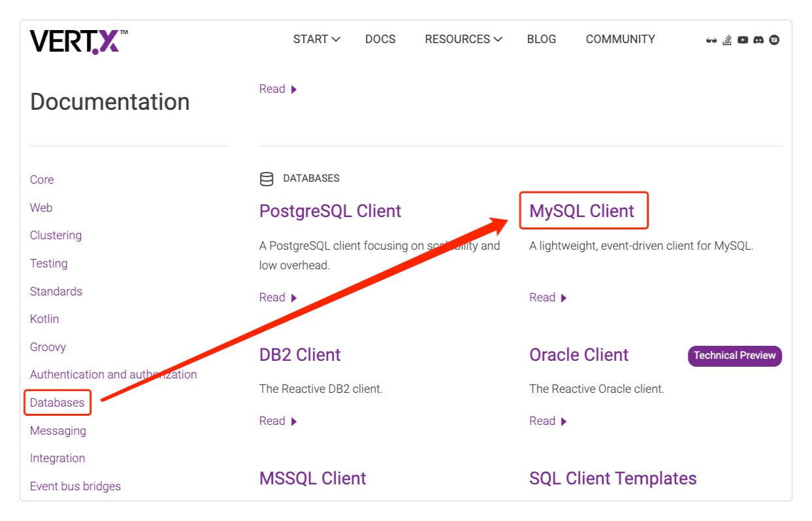Open the BLOG menu item
This screenshot has height=521, width=812.
click(542, 39)
